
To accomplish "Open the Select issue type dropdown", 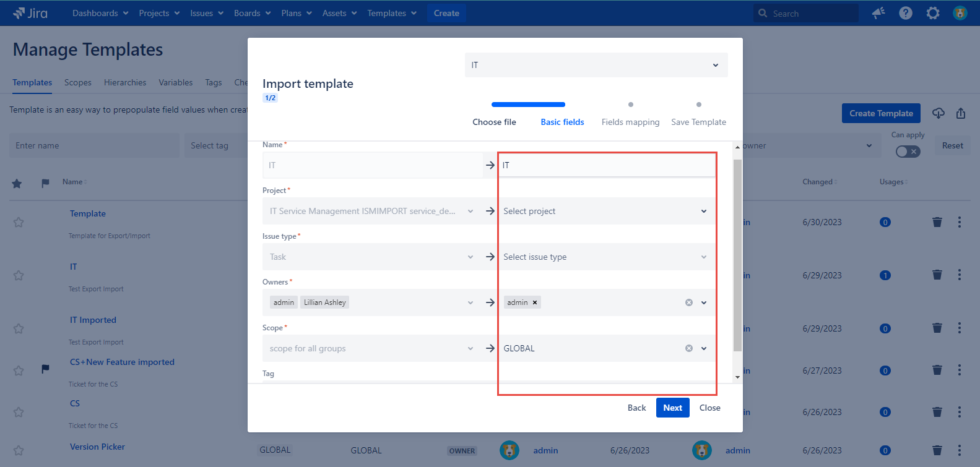I will coord(605,257).
